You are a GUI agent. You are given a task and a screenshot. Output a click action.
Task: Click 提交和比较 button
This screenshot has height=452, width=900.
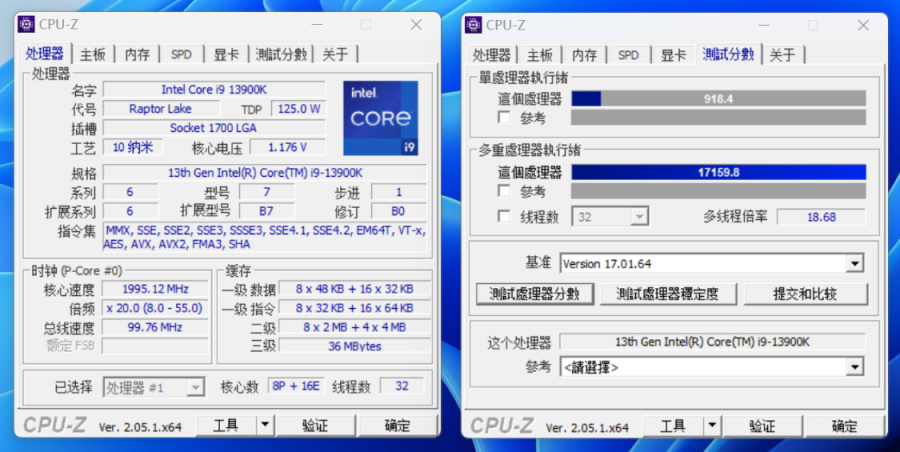point(805,294)
